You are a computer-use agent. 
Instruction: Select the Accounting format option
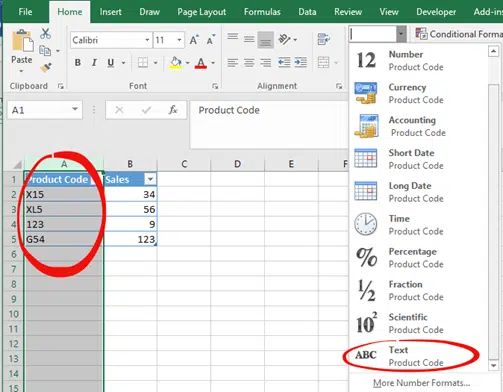pos(418,126)
